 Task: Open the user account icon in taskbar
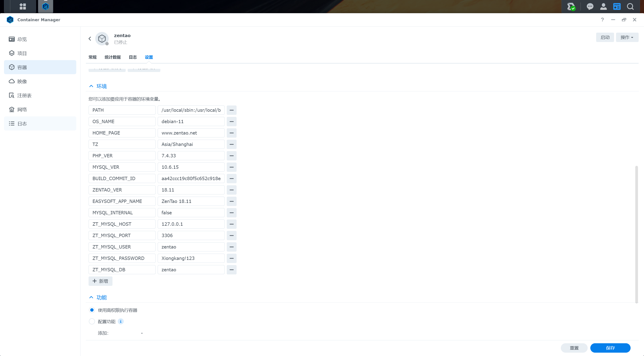(603, 6)
